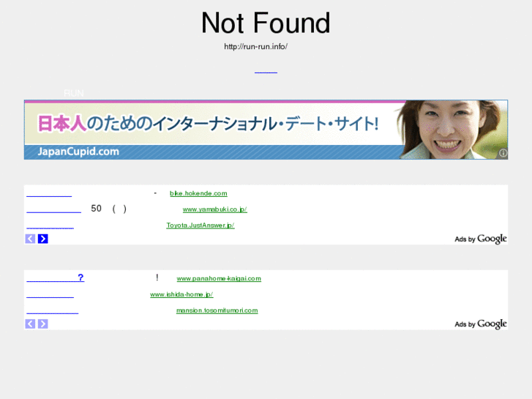Click Ads by Google label in second block
The width and height of the screenshot is (532, 399).
tap(481, 324)
